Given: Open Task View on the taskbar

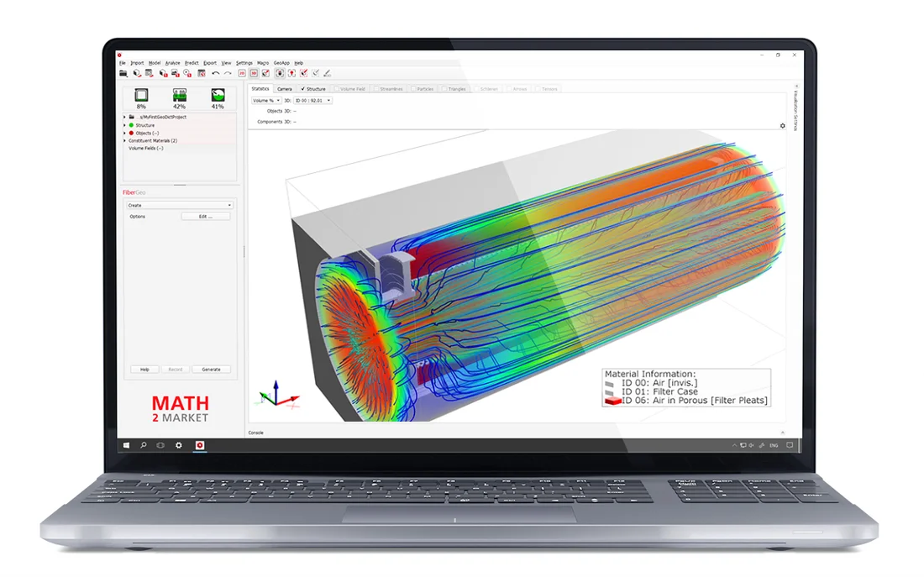Looking at the screenshot, I should (160, 445).
